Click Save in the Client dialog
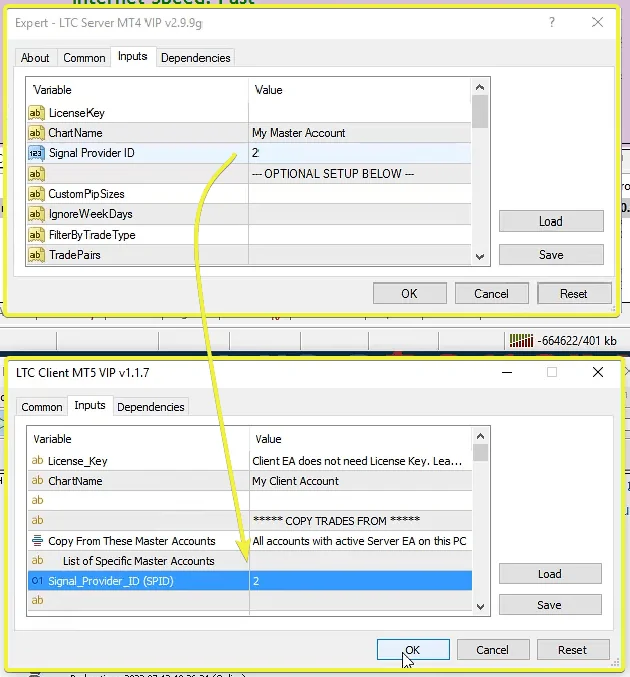This screenshot has width=630, height=677. [550, 605]
